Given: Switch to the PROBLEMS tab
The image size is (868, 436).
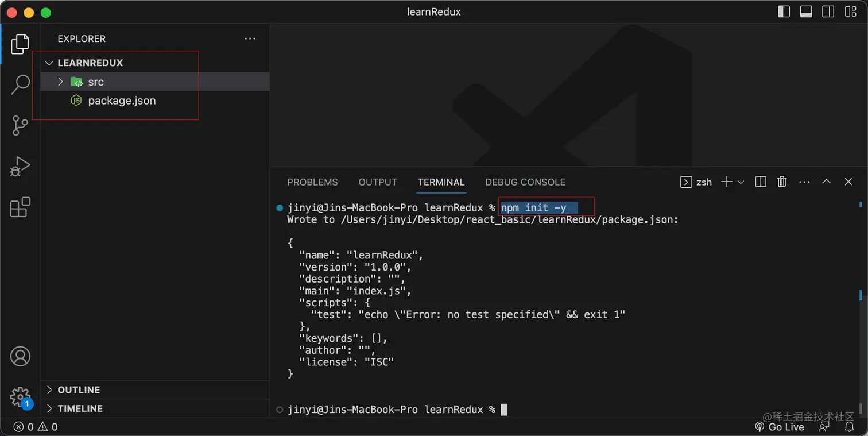Looking at the screenshot, I should [x=312, y=182].
